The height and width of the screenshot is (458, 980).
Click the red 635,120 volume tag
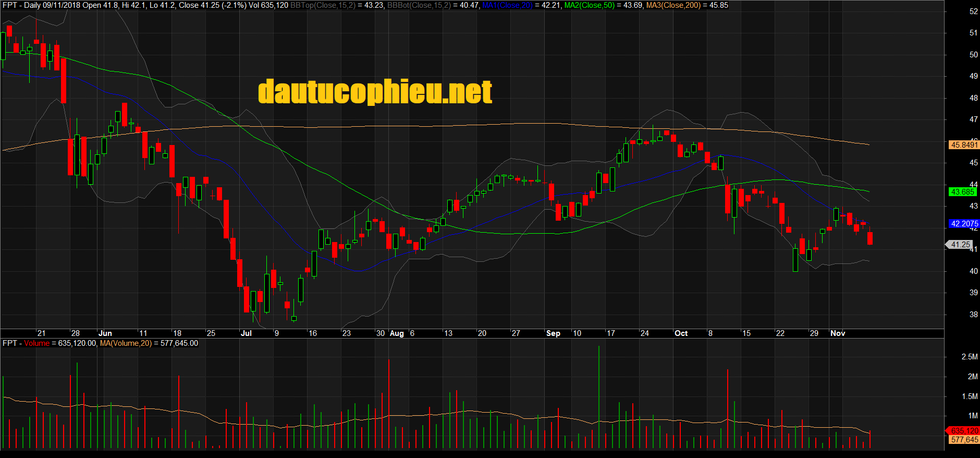pos(964,431)
